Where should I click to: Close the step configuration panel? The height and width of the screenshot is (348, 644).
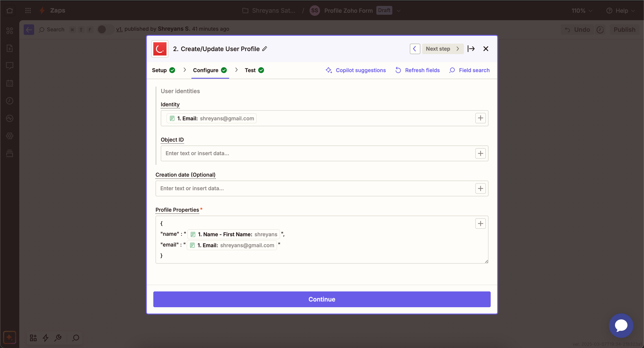[486, 49]
